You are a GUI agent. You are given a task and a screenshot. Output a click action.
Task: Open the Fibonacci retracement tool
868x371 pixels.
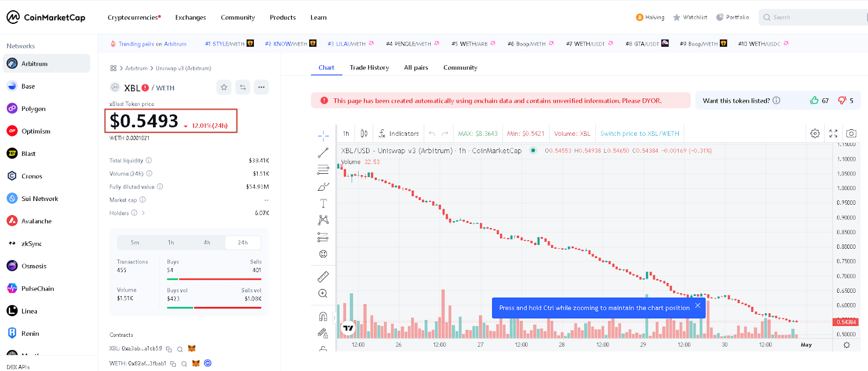point(323,169)
